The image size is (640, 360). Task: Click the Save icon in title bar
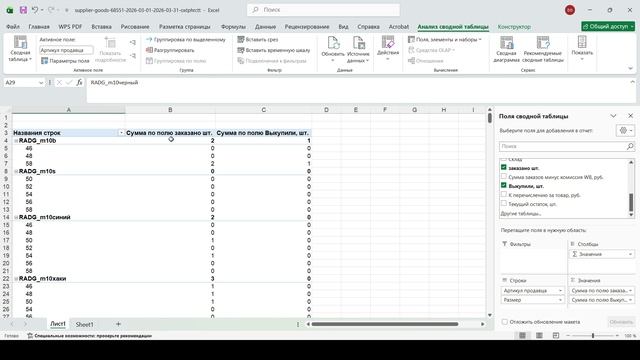(23, 10)
